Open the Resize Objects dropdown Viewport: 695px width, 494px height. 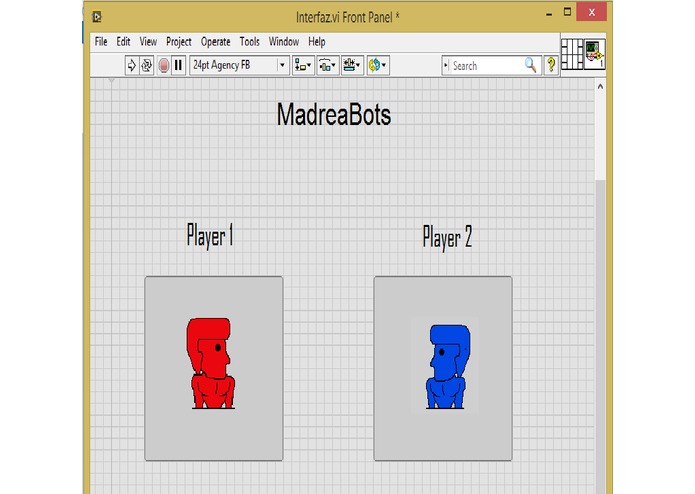pos(352,66)
